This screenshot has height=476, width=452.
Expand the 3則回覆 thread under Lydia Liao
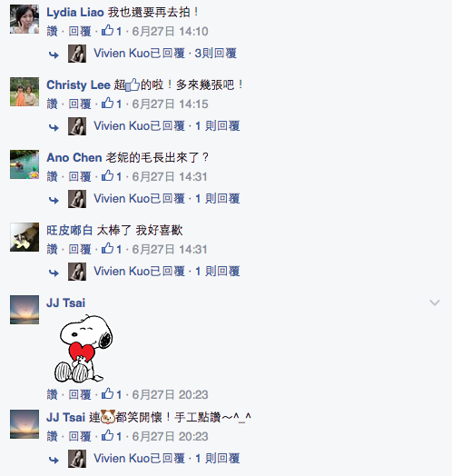(216, 54)
